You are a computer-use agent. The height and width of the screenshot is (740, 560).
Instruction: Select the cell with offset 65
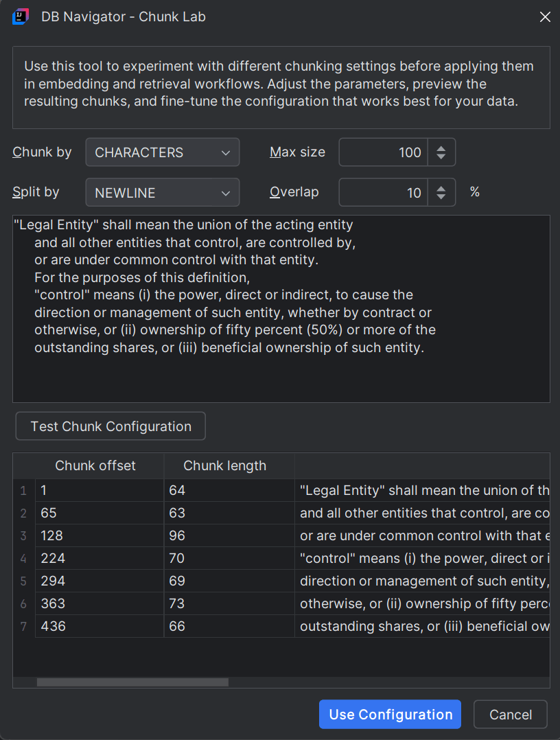(99, 513)
